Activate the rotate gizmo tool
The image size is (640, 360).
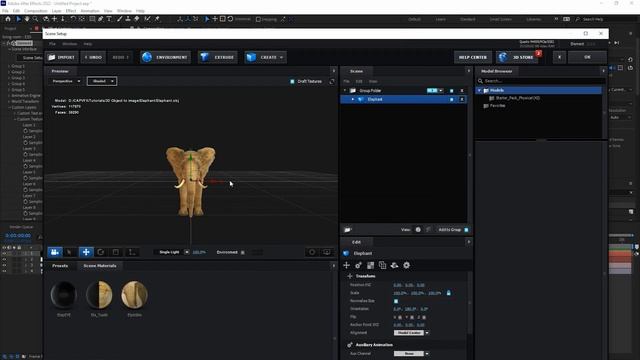coord(101,252)
